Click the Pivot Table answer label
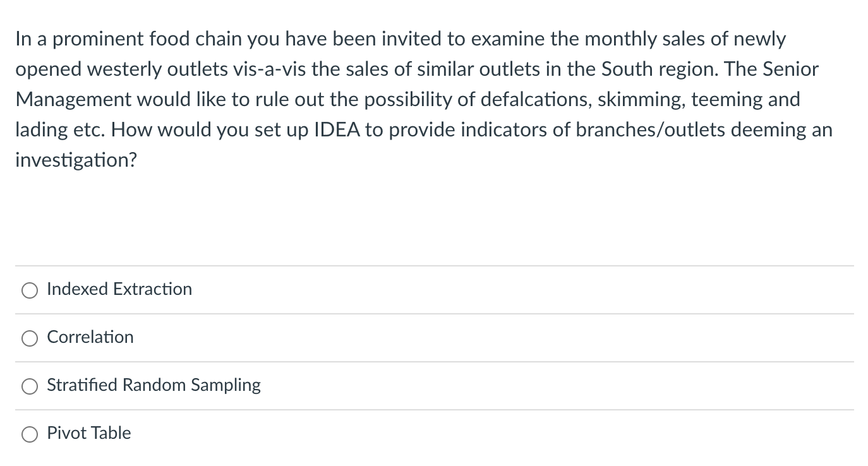This screenshot has height=466, width=868. point(88,433)
